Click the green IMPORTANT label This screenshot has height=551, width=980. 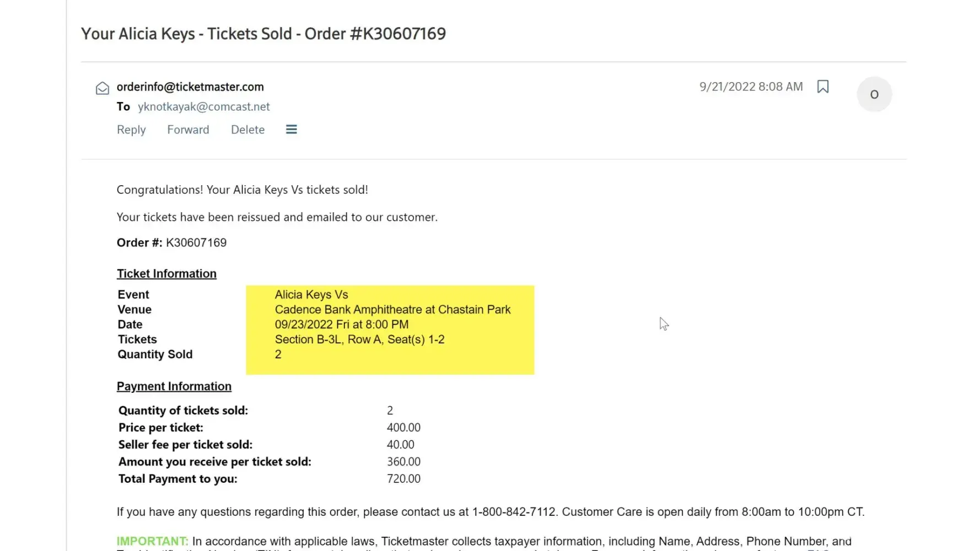152,541
